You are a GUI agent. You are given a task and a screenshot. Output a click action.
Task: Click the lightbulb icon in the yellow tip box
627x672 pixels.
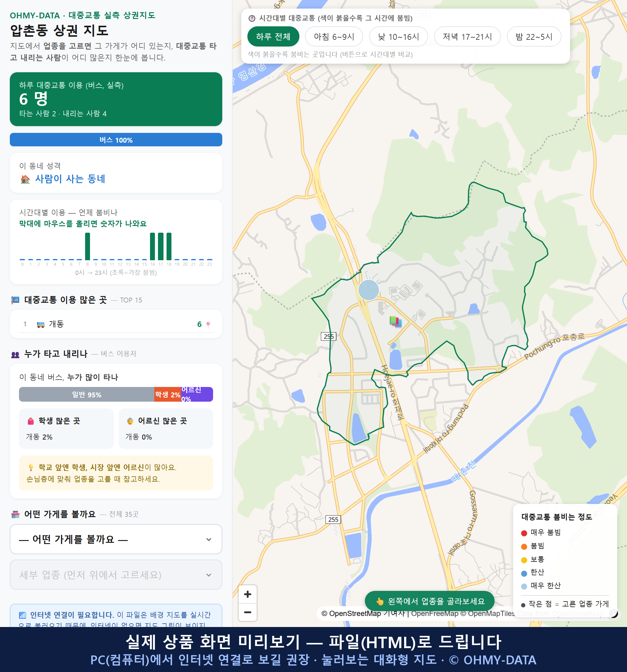[31, 467]
